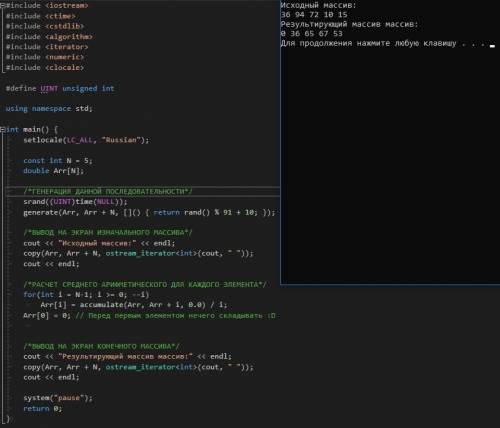Click the comment 'ГЕНЕРАЦИЯ ДАННОЙ ПОСЛЕДОВАТЕЛЬНОСТИ'
The height and width of the screenshot is (428, 500).
tap(108, 191)
